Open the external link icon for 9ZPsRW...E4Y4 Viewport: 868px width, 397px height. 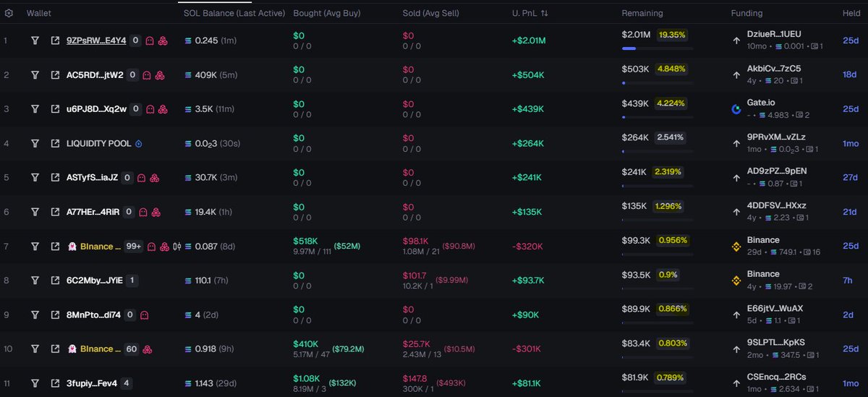(x=55, y=40)
